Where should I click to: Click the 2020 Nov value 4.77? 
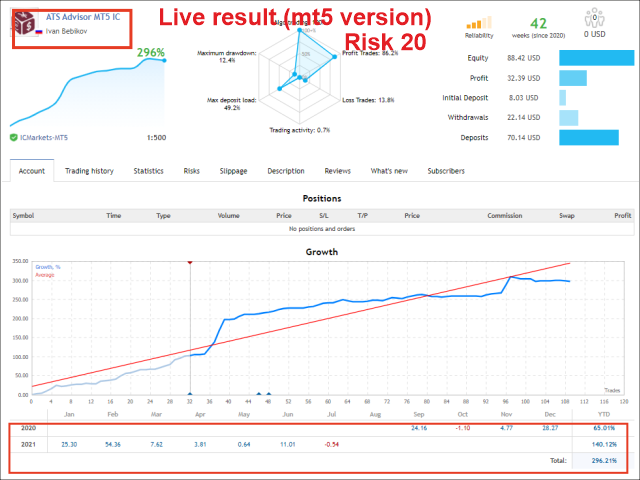[x=506, y=428]
